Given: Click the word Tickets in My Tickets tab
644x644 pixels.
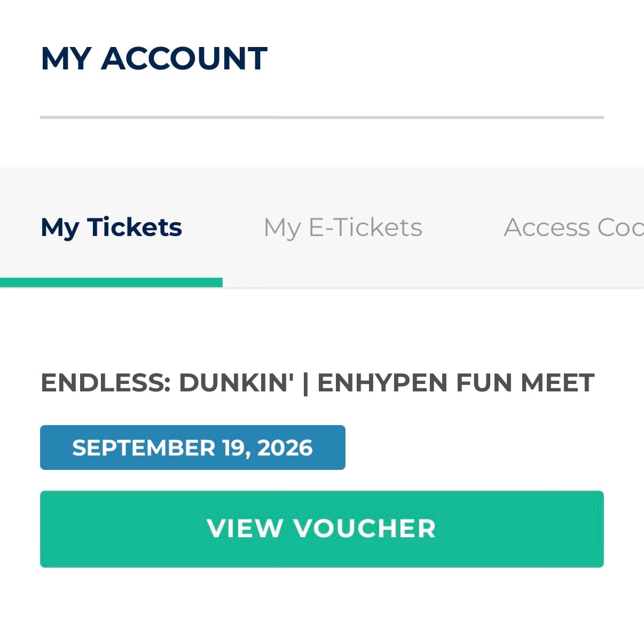Looking at the screenshot, I should click(x=135, y=227).
